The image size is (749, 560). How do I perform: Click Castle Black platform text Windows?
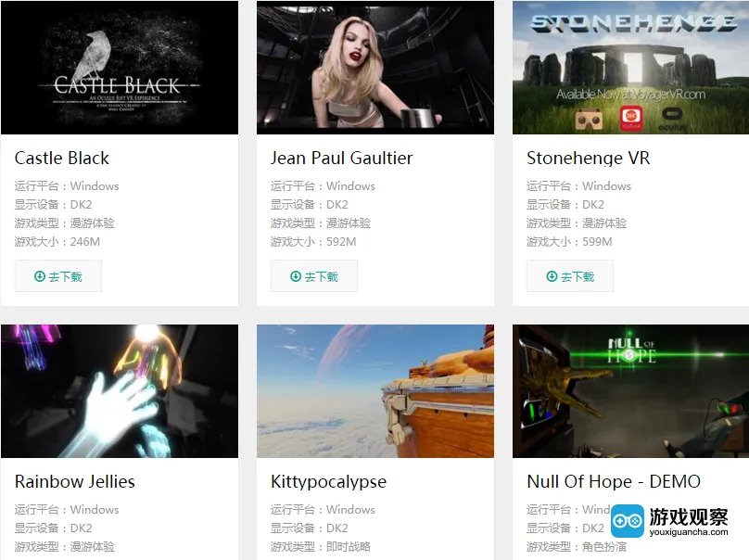click(x=95, y=185)
